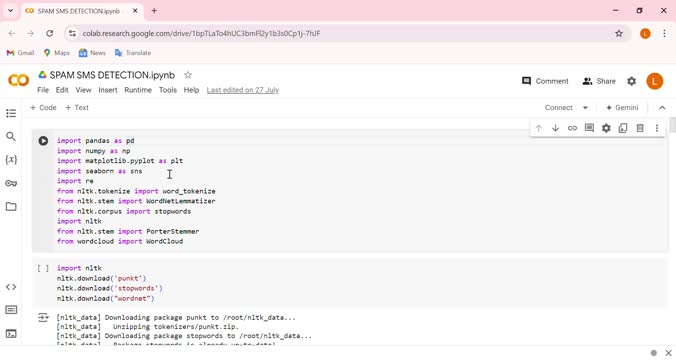Click the line 'import seaborn as sns'
The image size is (676, 360).
coord(100,171)
